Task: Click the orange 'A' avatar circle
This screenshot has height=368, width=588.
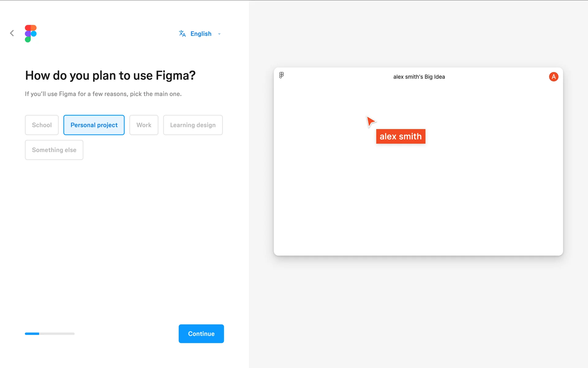Action: tap(553, 77)
